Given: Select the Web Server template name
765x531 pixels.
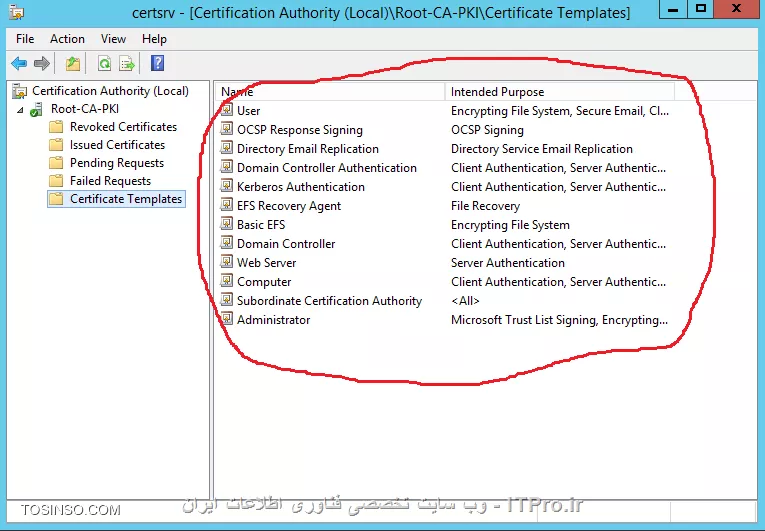Looking at the screenshot, I should point(266,263).
